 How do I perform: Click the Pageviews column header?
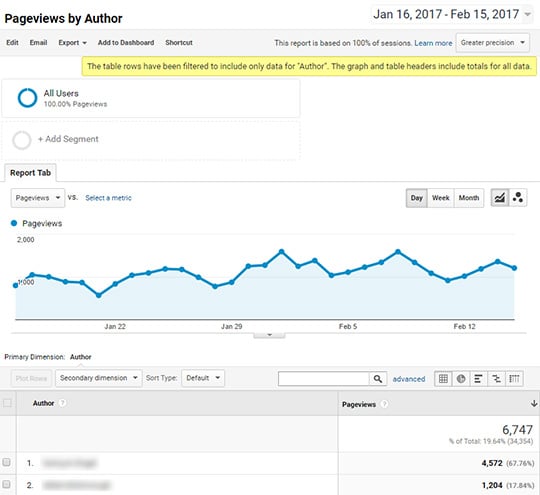point(359,404)
